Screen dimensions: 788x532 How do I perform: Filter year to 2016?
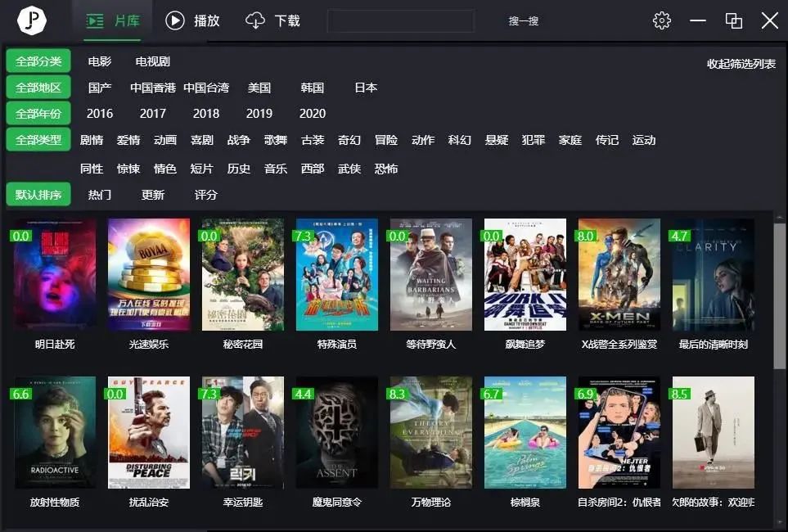(100, 114)
